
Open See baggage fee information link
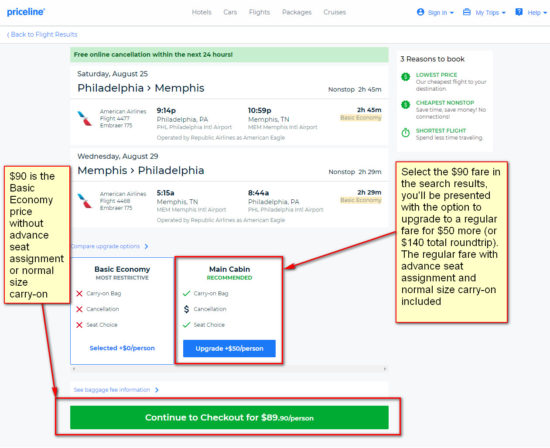pyautogui.click(x=112, y=390)
